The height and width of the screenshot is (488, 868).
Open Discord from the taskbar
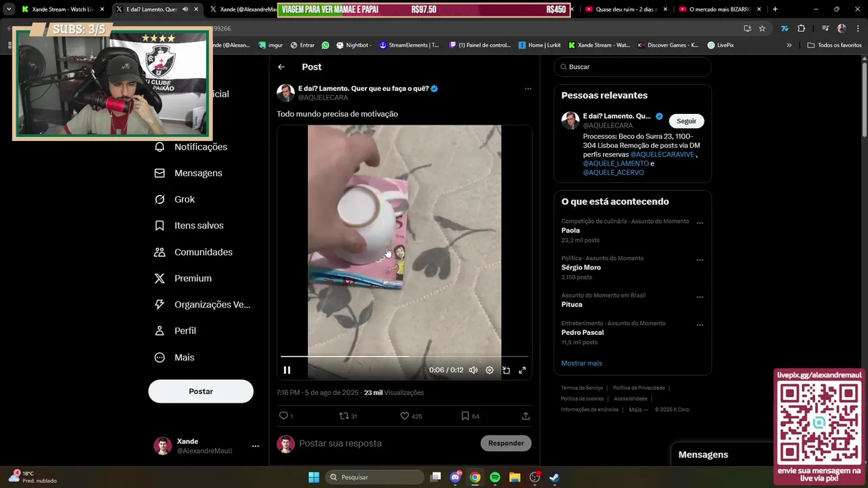(x=456, y=477)
